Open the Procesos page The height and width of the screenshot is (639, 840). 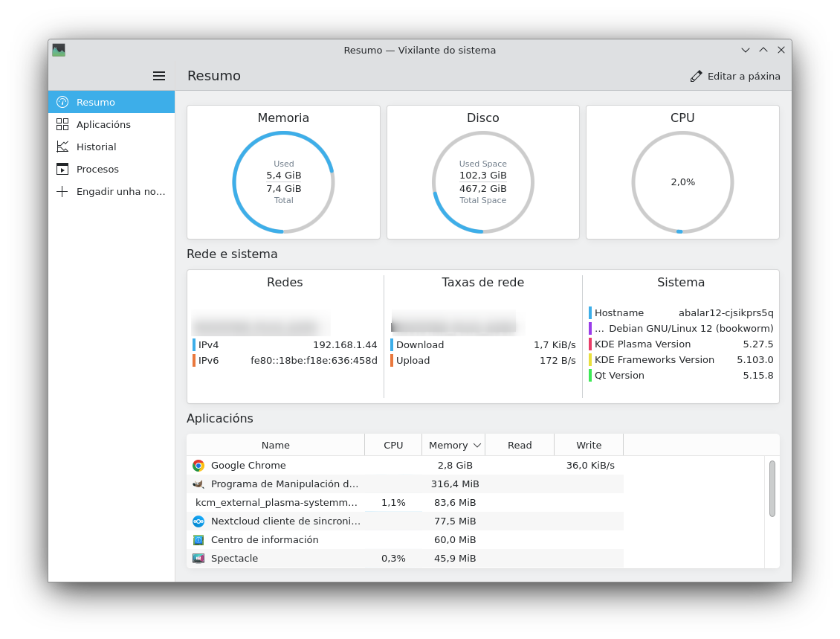pos(112,169)
